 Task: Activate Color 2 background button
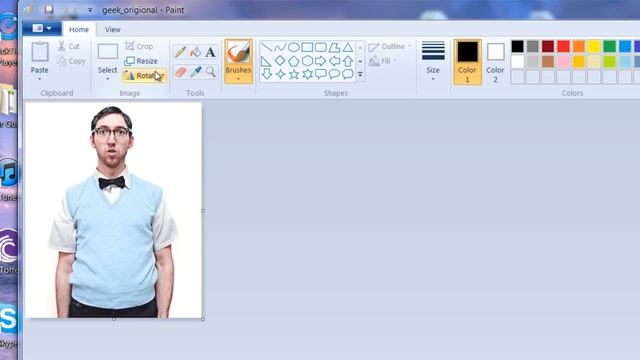495,62
